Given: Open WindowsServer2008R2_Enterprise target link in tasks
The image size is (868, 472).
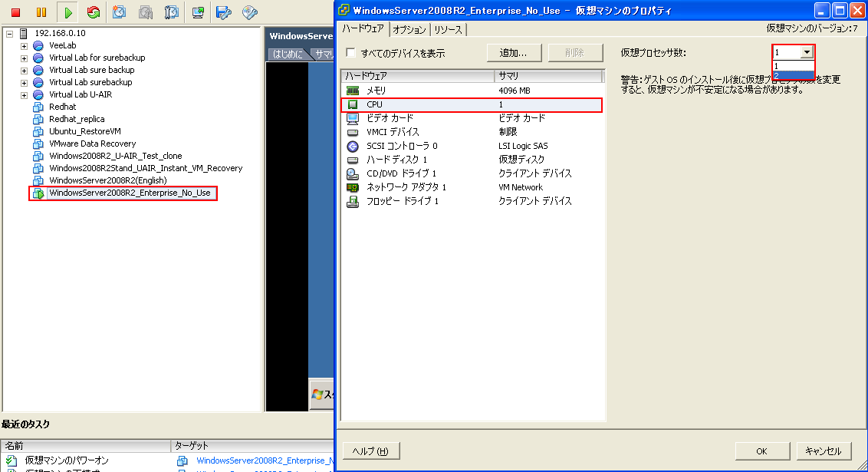Looking at the screenshot, I should coord(265,460).
